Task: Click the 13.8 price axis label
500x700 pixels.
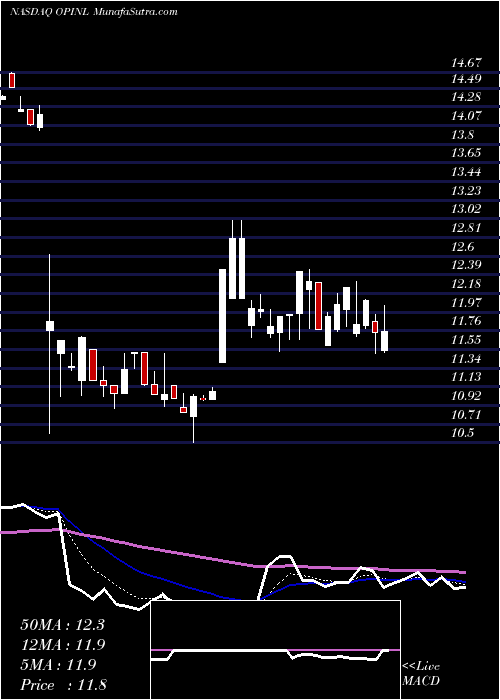Action: tap(463, 135)
